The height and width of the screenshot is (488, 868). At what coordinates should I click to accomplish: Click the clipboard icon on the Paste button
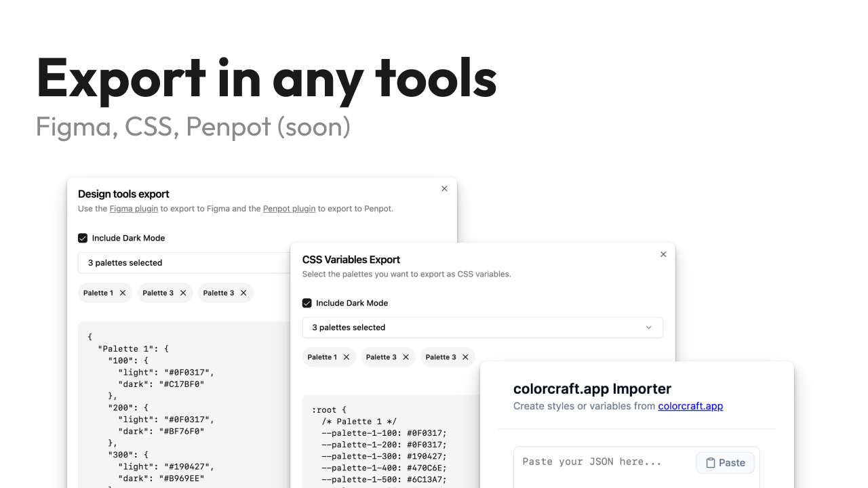point(711,462)
